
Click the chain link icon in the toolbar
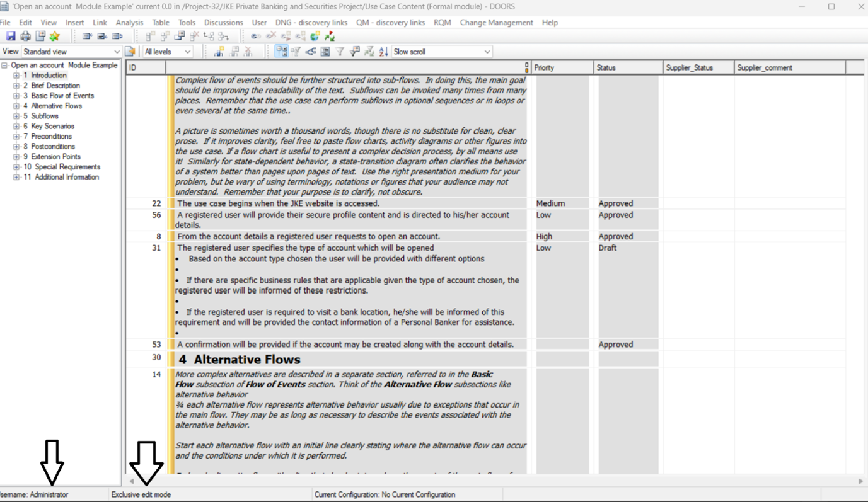tap(255, 37)
